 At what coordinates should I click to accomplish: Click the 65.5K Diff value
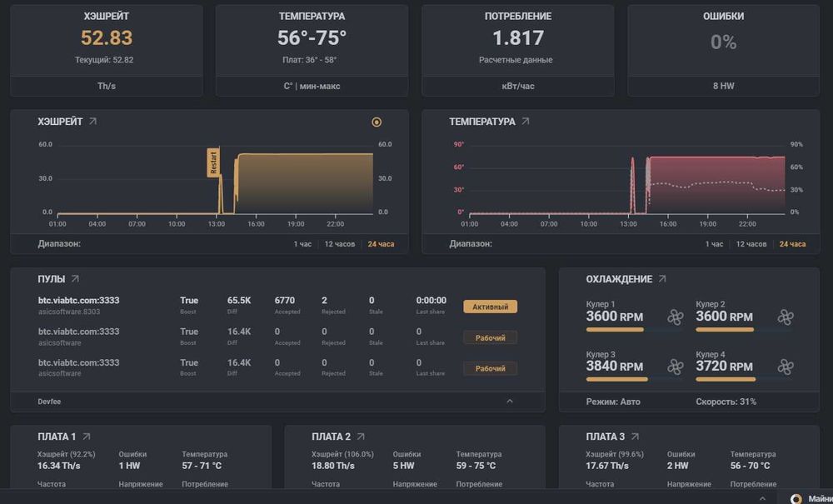pyautogui.click(x=239, y=301)
